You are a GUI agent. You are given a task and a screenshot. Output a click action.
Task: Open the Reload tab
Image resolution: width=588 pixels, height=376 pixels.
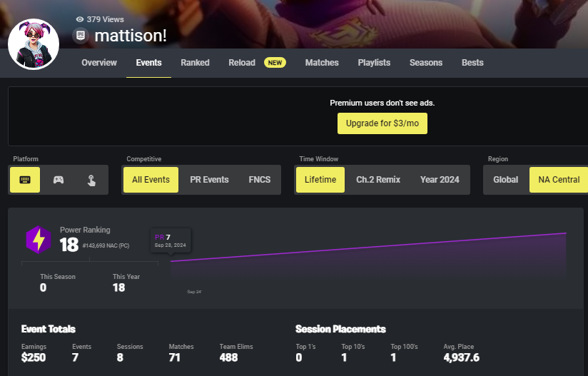[x=242, y=63]
